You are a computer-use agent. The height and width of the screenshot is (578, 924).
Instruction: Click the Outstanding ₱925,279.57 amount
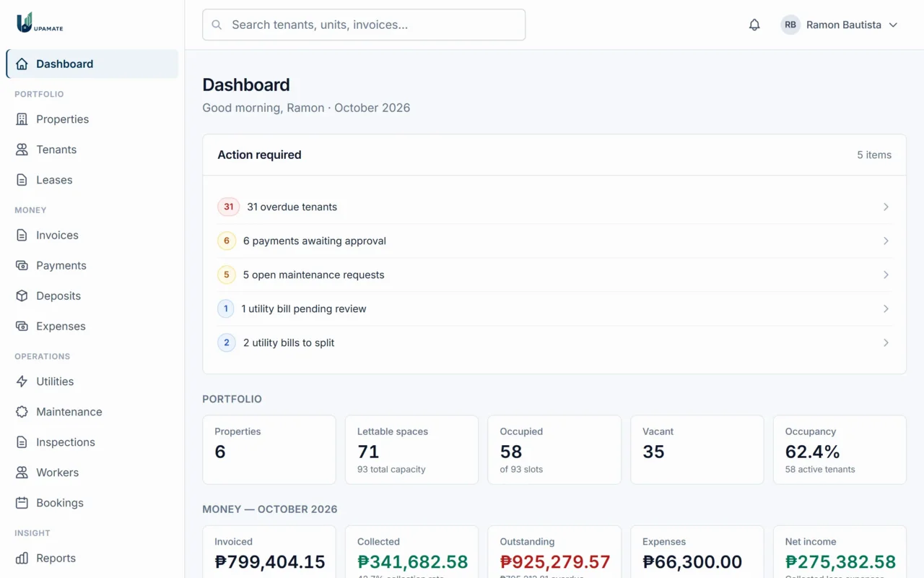click(x=555, y=561)
